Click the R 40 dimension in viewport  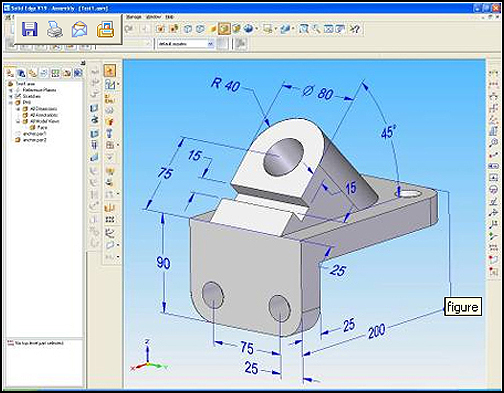225,84
